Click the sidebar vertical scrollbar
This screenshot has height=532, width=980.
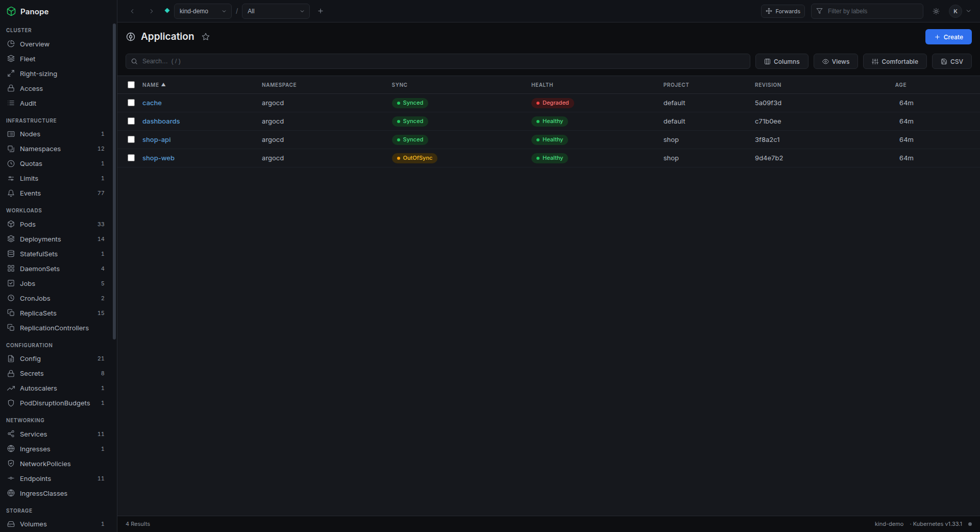click(x=114, y=181)
